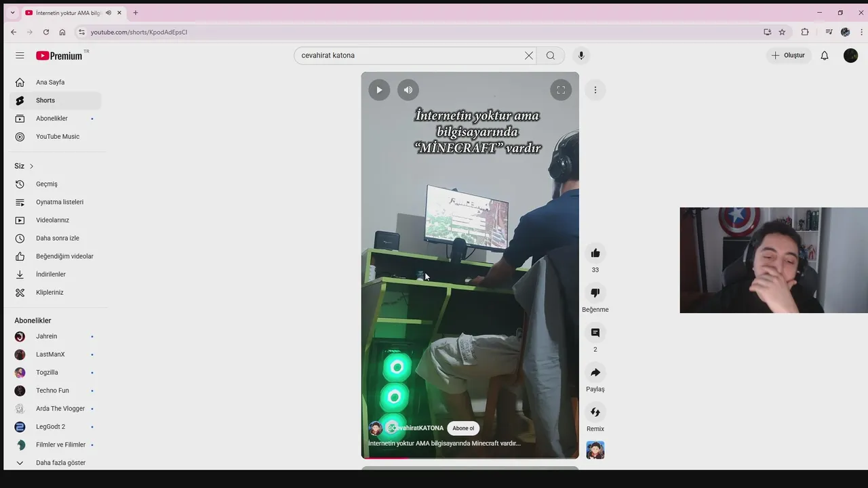Viewport: 868px width, 488px height.
Task: Mute the Shorts video volume
Action: click(x=408, y=89)
